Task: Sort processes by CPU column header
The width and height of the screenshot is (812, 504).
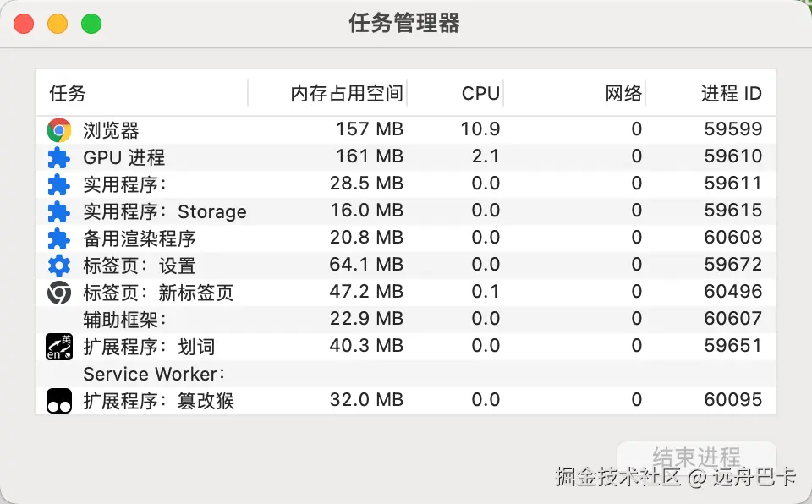Action: click(x=480, y=93)
